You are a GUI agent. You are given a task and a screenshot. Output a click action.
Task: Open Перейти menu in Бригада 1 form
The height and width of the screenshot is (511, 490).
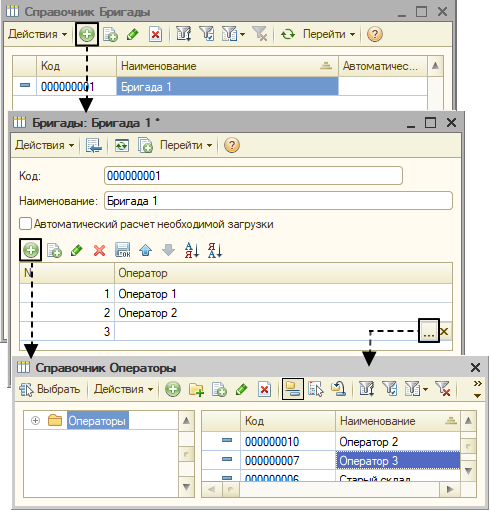(x=186, y=145)
